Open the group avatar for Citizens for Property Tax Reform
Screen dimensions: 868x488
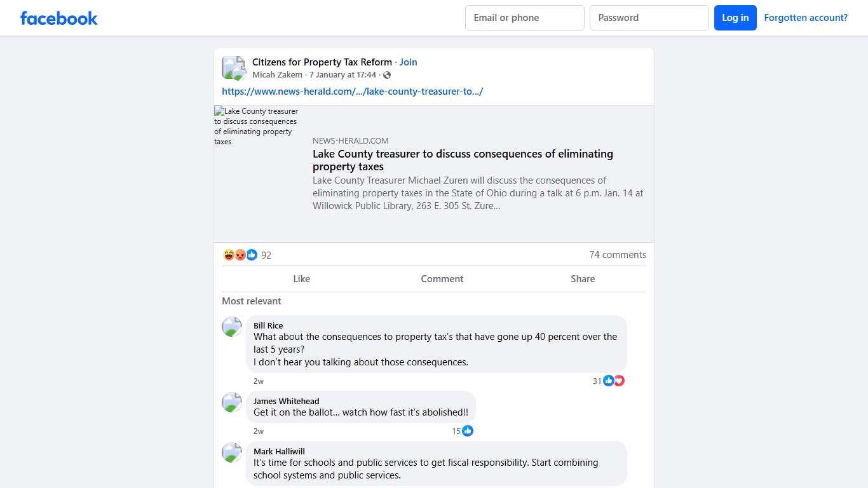tap(233, 68)
